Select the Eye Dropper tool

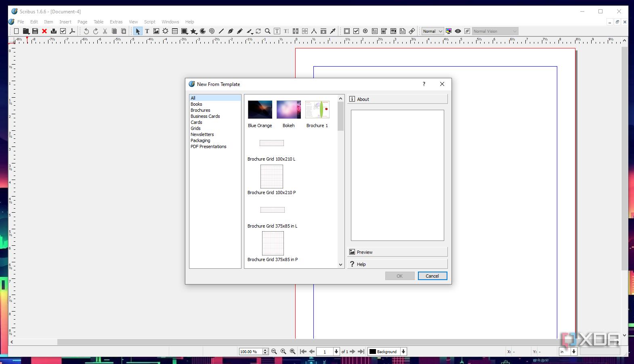click(333, 31)
